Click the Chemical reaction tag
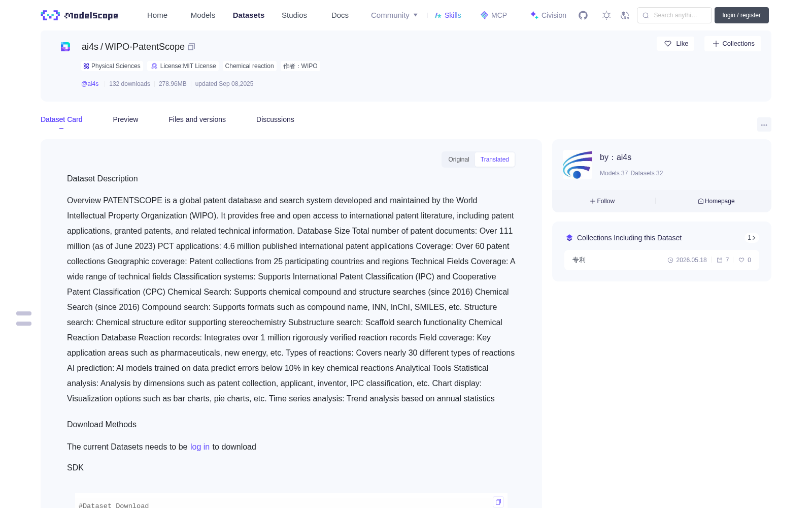The image size is (812, 508). 249,66
